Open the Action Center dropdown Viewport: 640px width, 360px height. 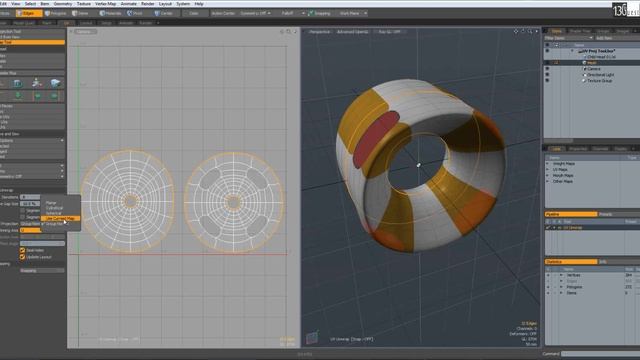(223, 13)
